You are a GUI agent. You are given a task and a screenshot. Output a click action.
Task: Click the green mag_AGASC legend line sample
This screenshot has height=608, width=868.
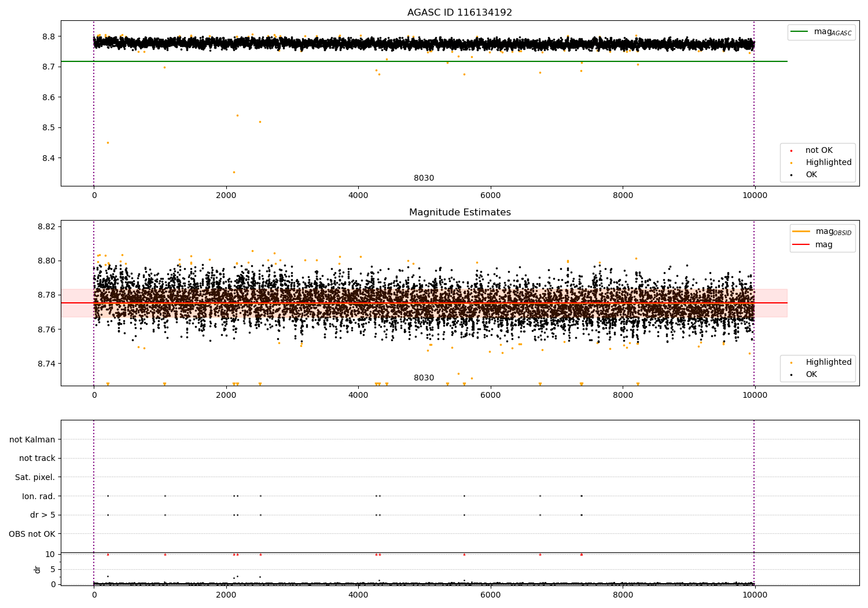[x=800, y=32]
